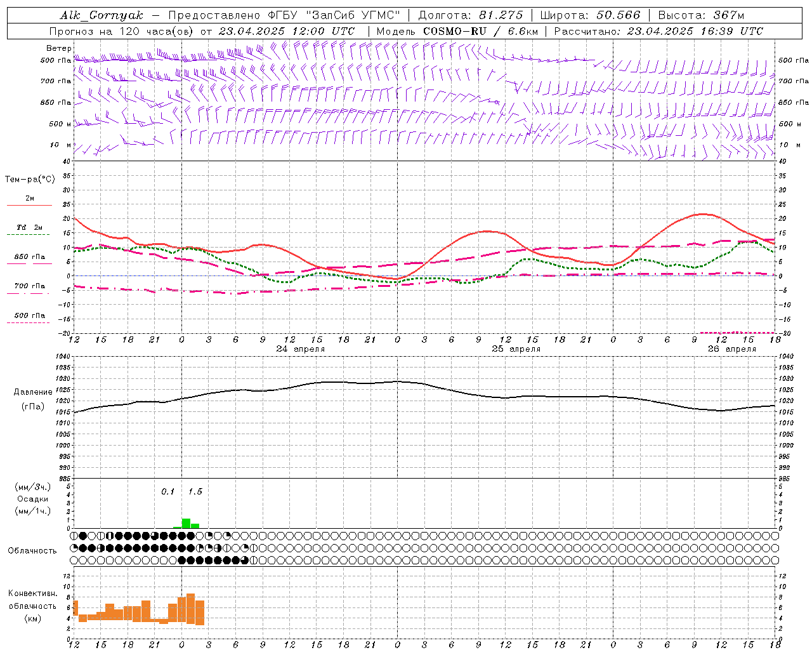Click the 24 апреля date label
812x650 pixels.
[x=301, y=349]
